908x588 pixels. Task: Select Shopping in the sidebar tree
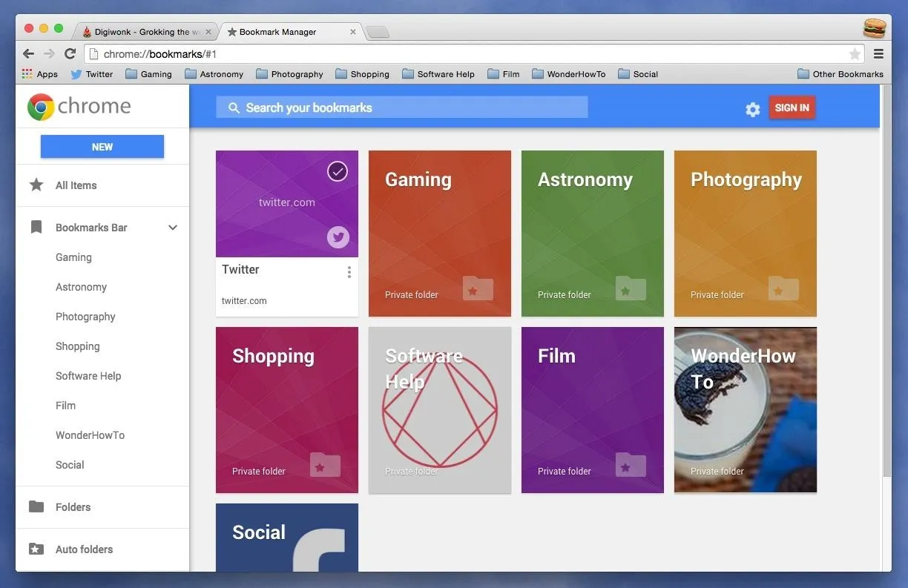click(x=77, y=346)
